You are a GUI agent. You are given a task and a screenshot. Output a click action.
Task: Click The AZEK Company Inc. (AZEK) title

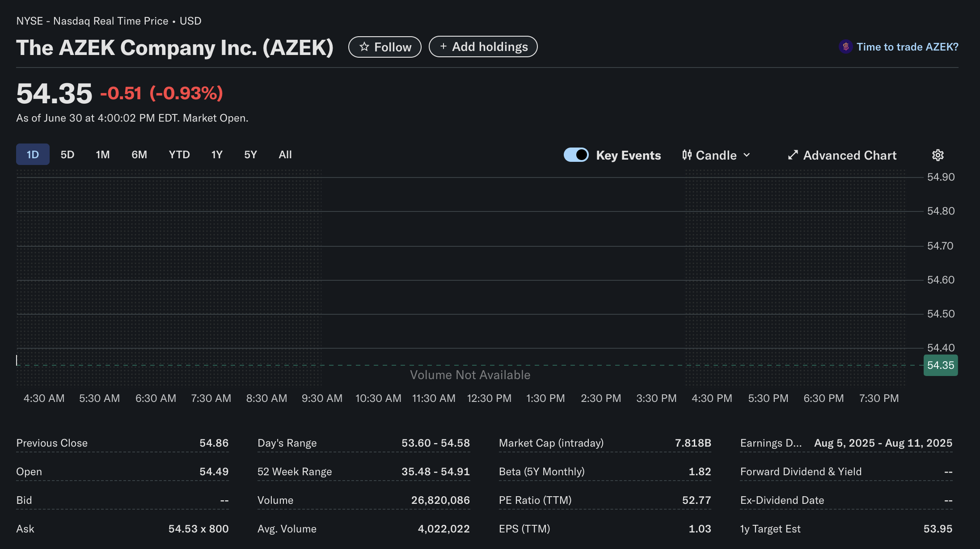coord(175,48)
